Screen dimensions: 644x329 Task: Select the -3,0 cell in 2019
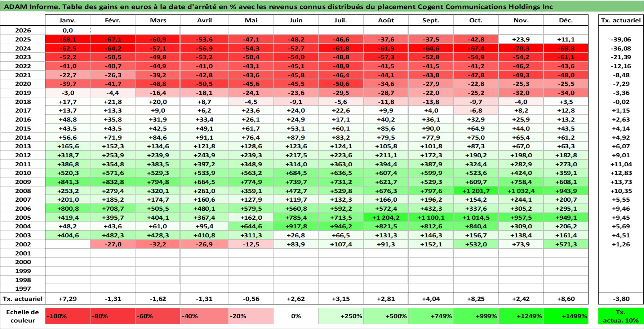68,93
